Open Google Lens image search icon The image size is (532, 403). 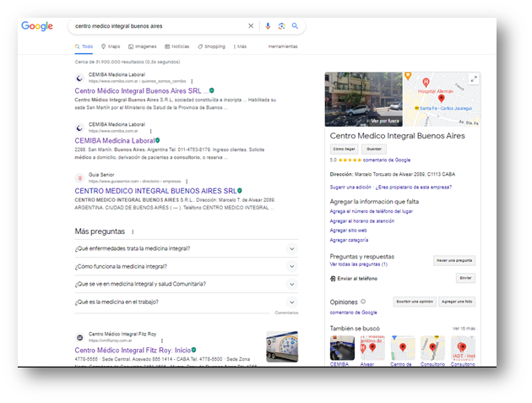[281, 26]
